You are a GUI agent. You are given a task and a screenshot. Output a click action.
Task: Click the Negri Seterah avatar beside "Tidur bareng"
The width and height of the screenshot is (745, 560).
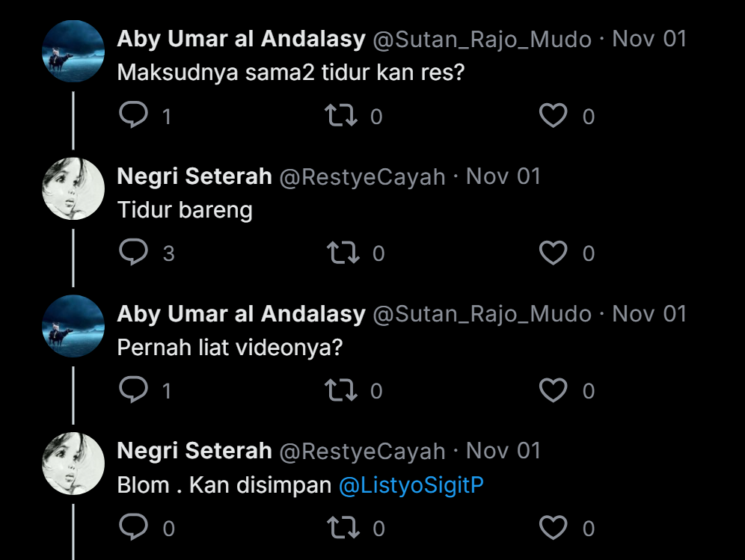(x=73, y=188)
